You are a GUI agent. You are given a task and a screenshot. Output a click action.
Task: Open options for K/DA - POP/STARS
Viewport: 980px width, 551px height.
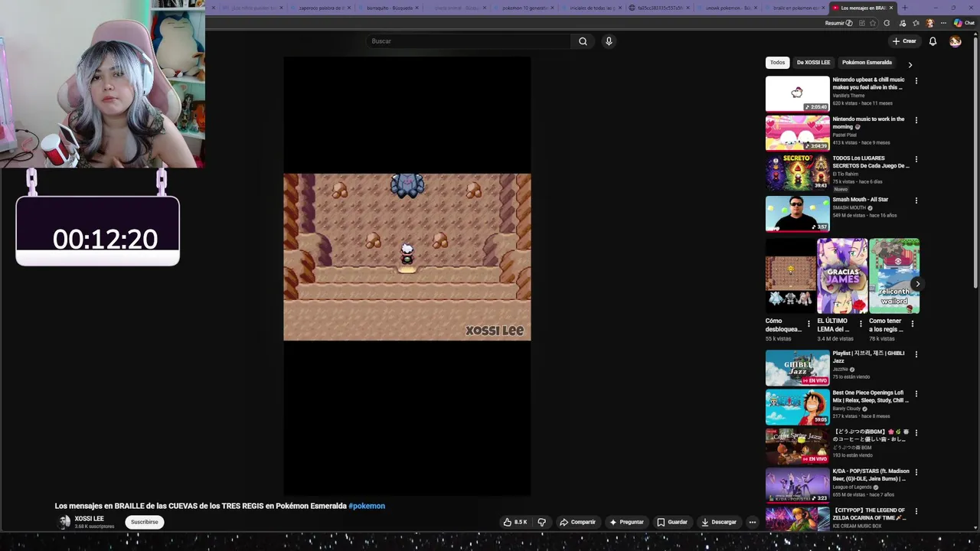pos(916,472)
